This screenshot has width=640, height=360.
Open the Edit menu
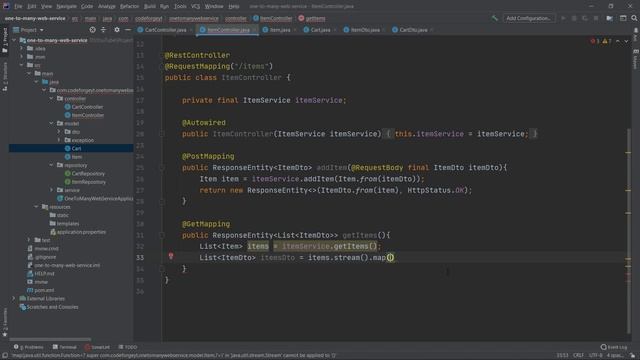(31, 7)
